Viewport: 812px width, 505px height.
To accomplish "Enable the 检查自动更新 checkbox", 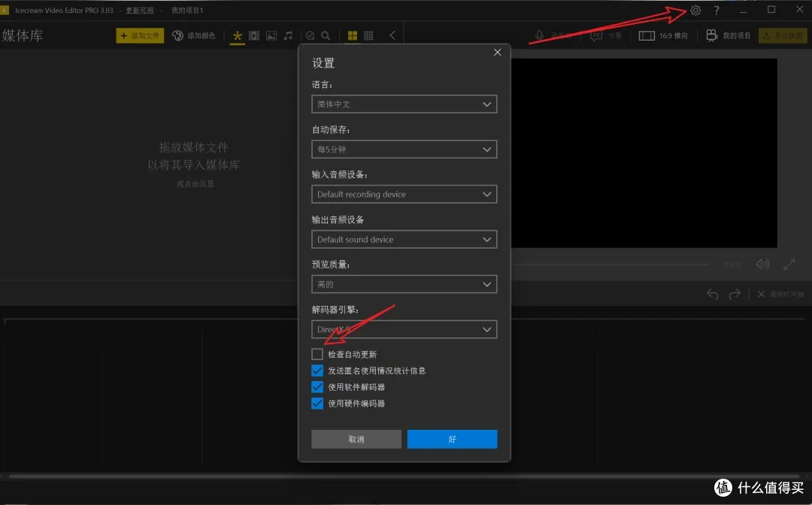I will point(317,354).
